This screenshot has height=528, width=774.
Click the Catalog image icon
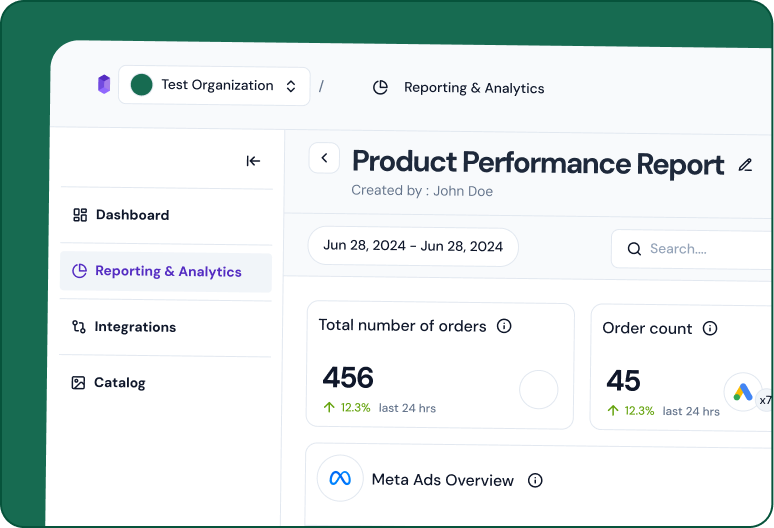coord(78,382)
